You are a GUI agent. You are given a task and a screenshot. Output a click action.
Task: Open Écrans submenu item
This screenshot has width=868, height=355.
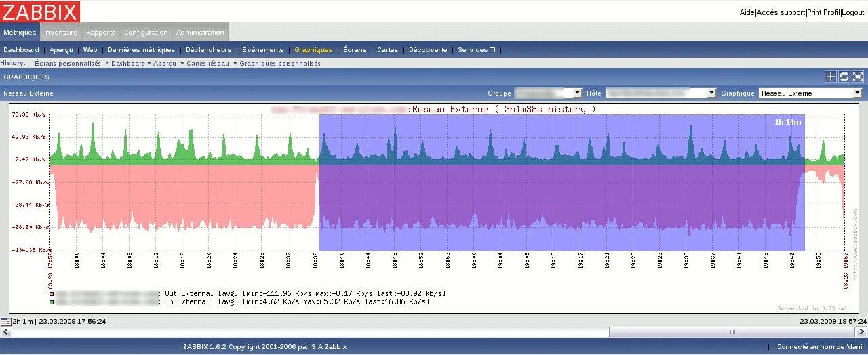[355, 50]
